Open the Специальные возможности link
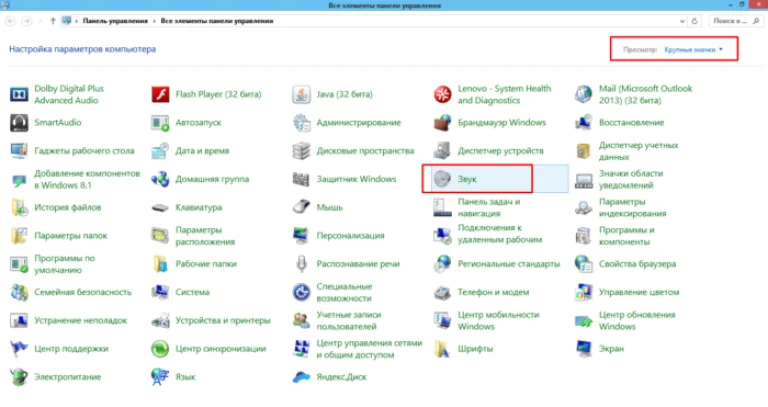The height and width of the screenshot is (407, 768). click(x=344, y=292)
